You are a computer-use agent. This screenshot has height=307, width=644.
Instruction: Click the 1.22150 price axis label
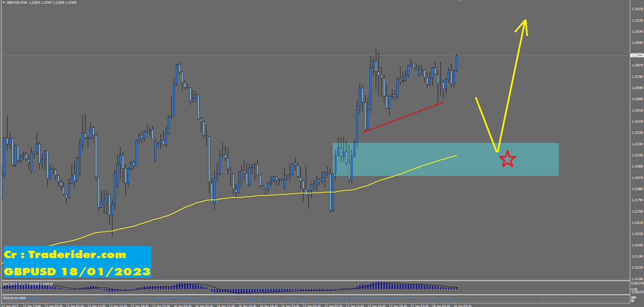[637, 155]
